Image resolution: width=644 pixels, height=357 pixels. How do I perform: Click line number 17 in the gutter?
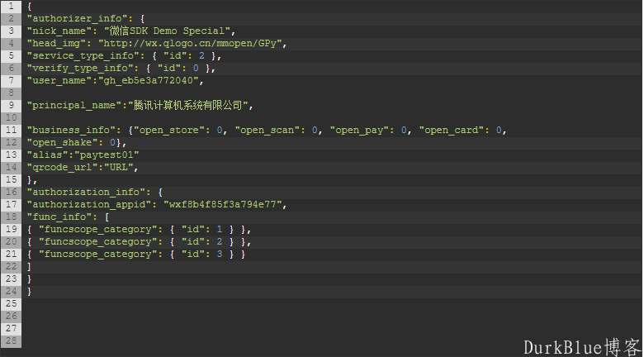click(x=11, y=204)
